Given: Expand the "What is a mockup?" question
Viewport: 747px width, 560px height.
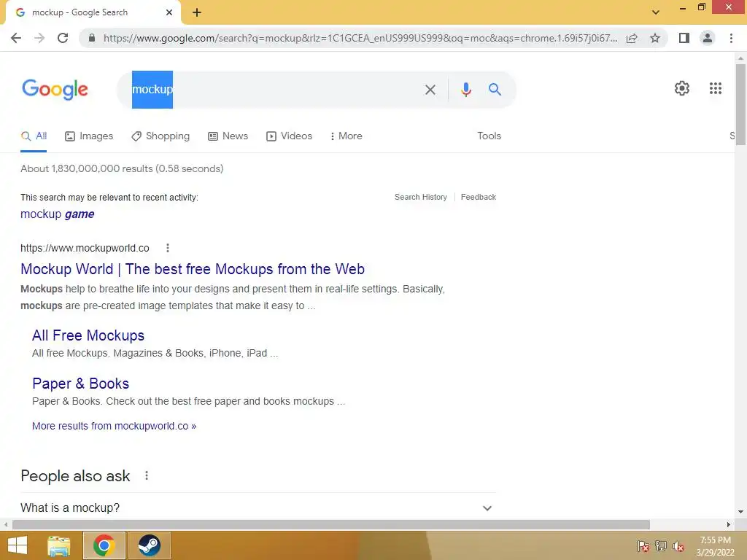Looking at the screenshot, I should coord(258,507).
